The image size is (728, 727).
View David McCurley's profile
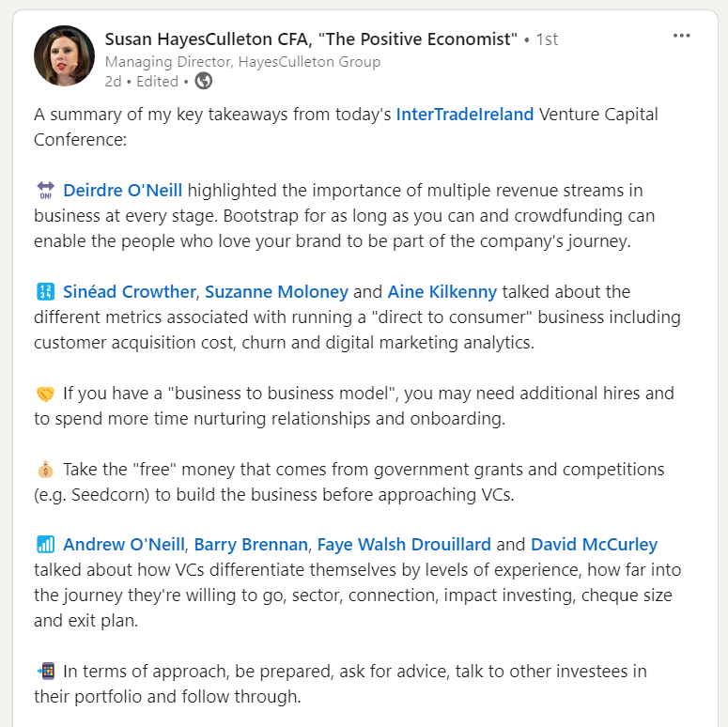coord(594,544)
